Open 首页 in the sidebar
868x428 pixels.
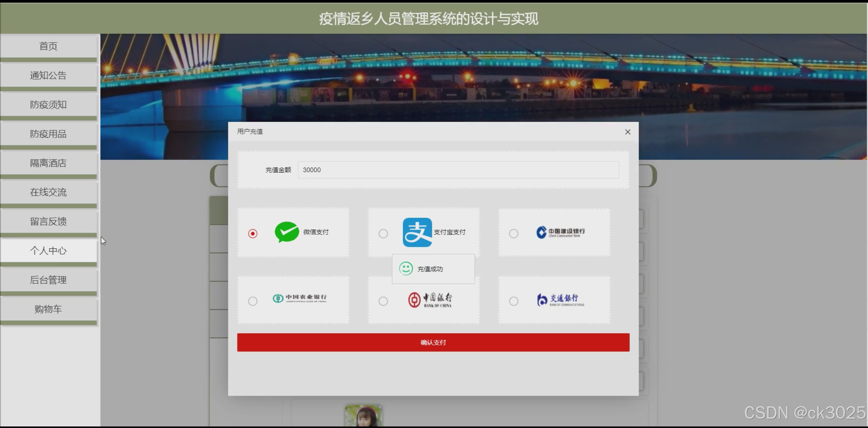pyautogui.click(x=48, y=46)
